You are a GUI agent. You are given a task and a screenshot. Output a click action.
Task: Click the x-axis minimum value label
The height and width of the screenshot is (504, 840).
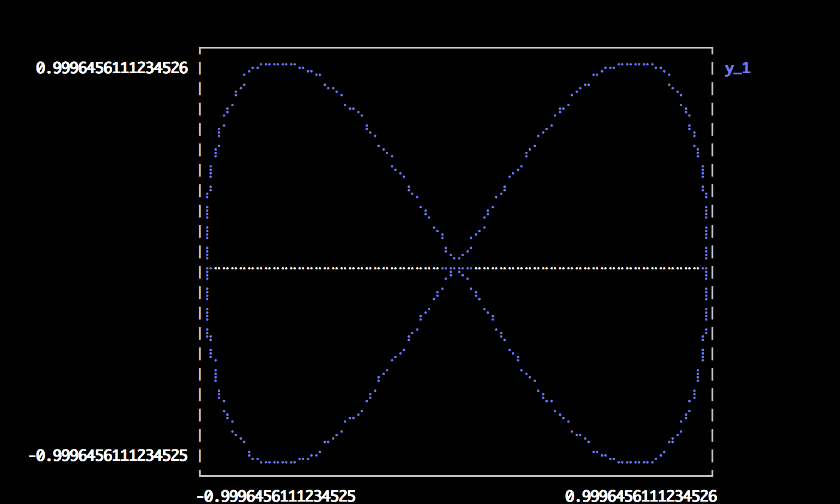click(x=276, y=496)
